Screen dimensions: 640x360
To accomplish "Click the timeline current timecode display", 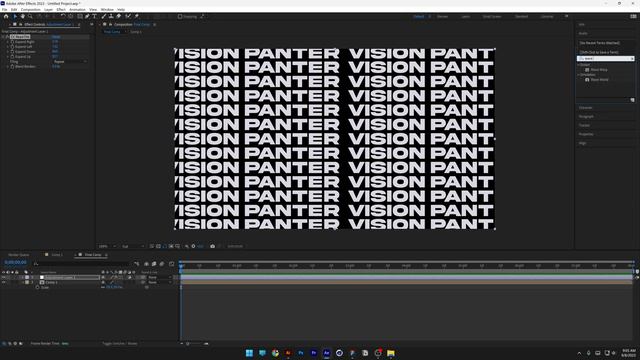I will pyautogui.click(x=16, y=262).
